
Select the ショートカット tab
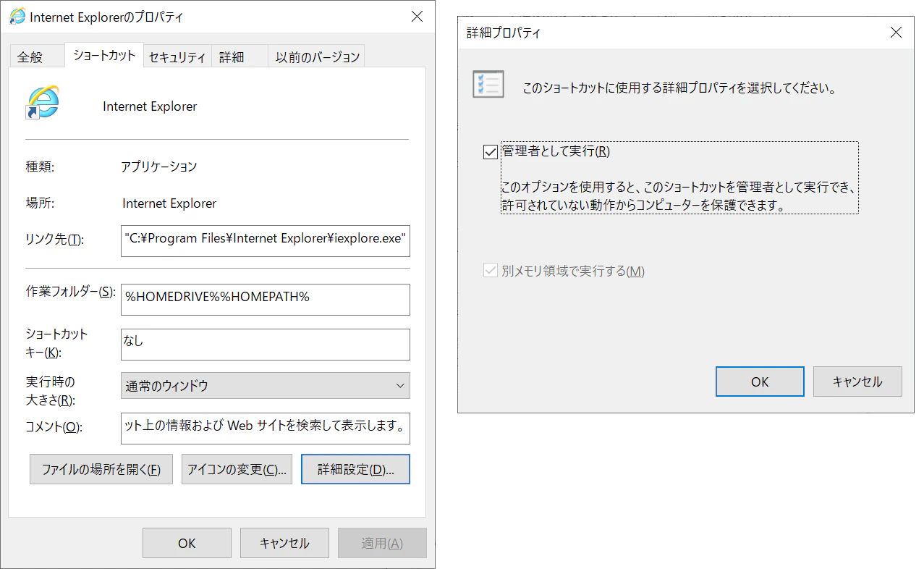click(104, 55)
